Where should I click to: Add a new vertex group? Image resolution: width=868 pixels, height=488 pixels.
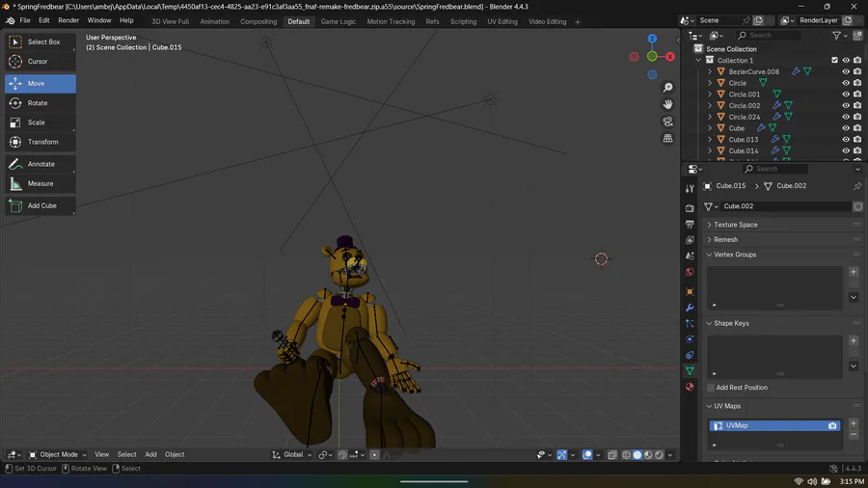coord(854,272)
